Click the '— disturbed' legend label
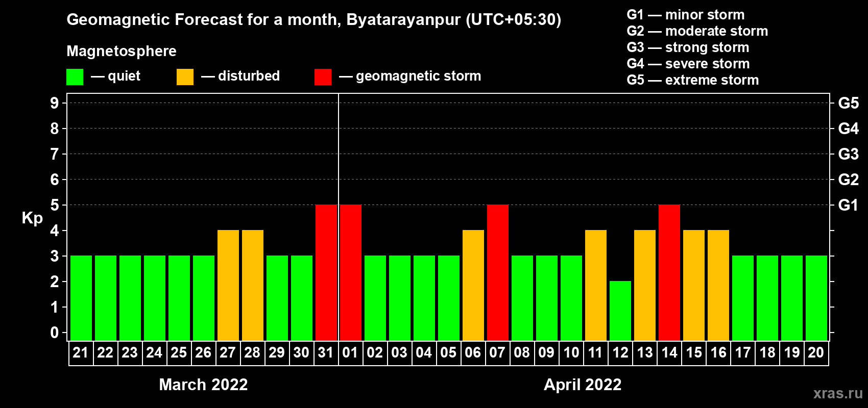The image size is (868, 408). point(240,76)
